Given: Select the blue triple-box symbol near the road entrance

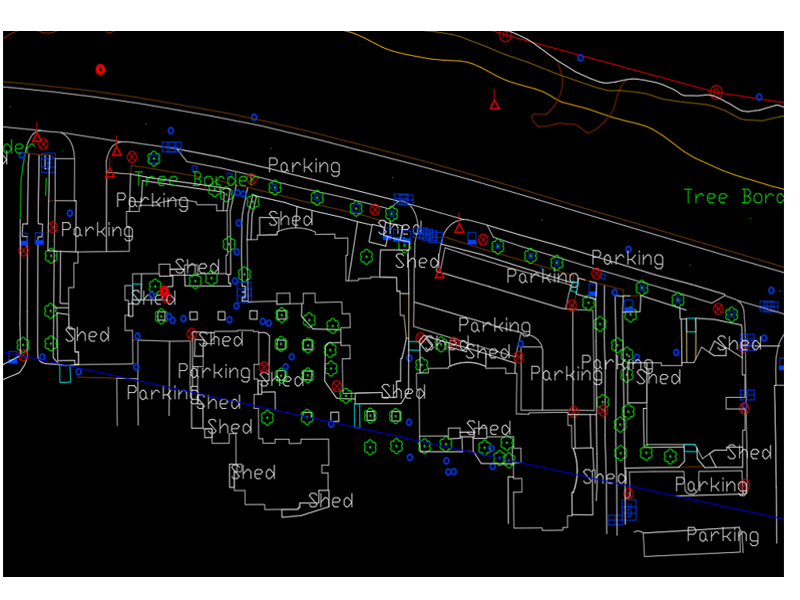Looking at the screenshot, I should click(x=172, y=147).
